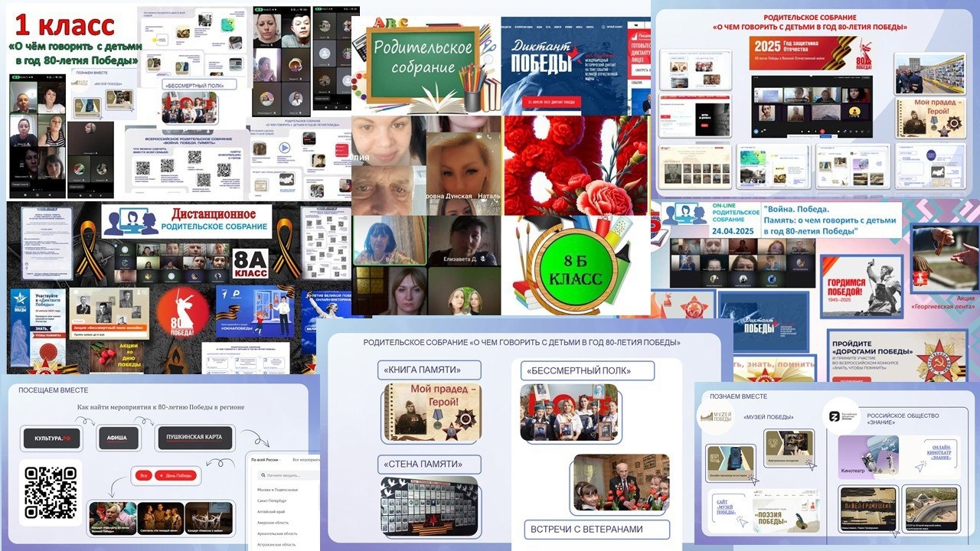This screenshot has height=551, width=980.
Task: Click the Музей Победы round logo
Action: coord(717,416)
